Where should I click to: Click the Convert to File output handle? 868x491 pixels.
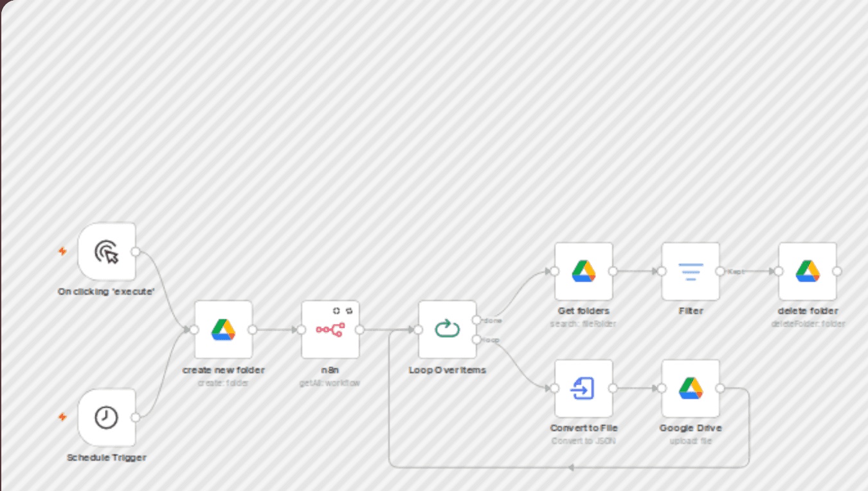click(x=613, y=388)
